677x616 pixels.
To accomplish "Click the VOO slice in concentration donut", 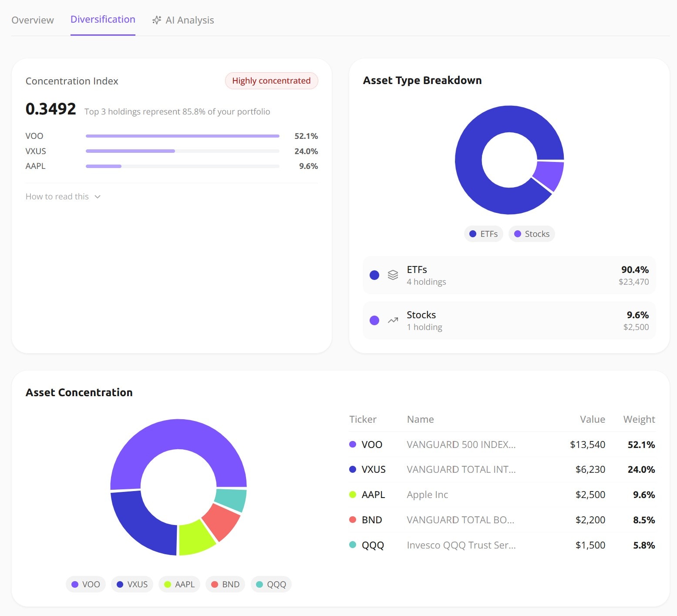I will pyautogui.click(x=179, y=434).
